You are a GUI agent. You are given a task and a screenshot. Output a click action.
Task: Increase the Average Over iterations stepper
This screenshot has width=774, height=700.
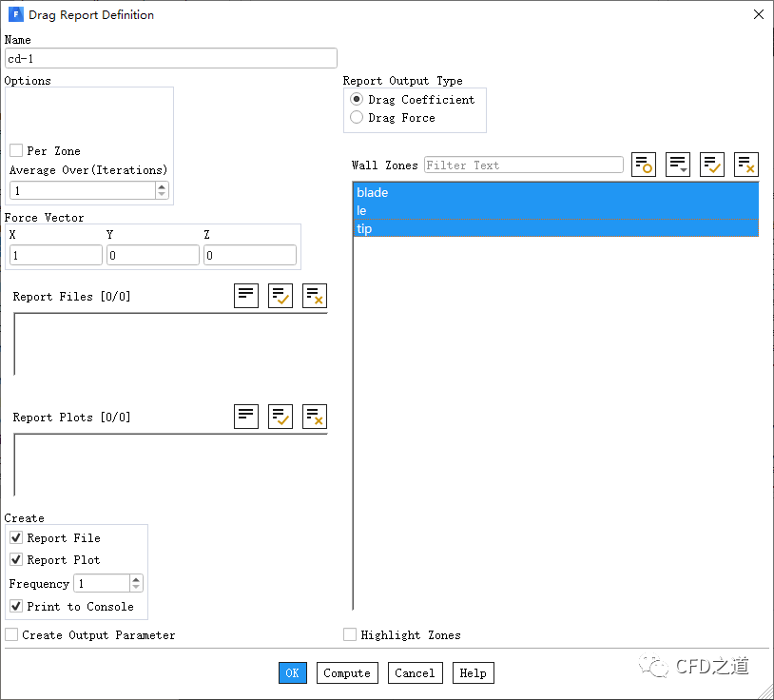pos(162,186)
